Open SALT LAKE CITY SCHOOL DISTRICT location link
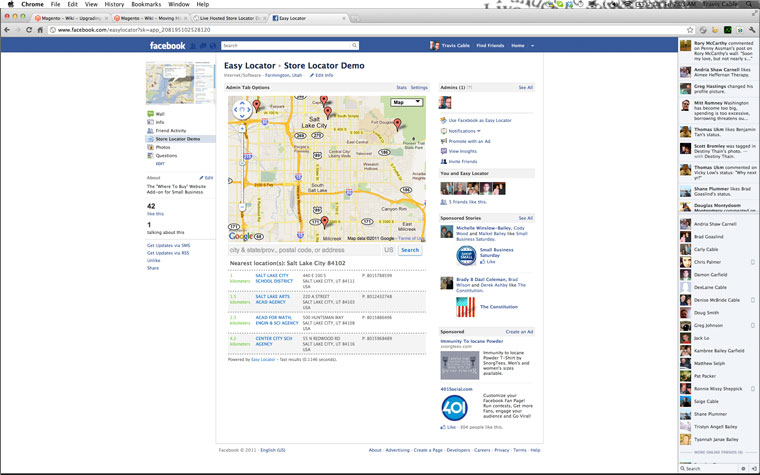 274,278
